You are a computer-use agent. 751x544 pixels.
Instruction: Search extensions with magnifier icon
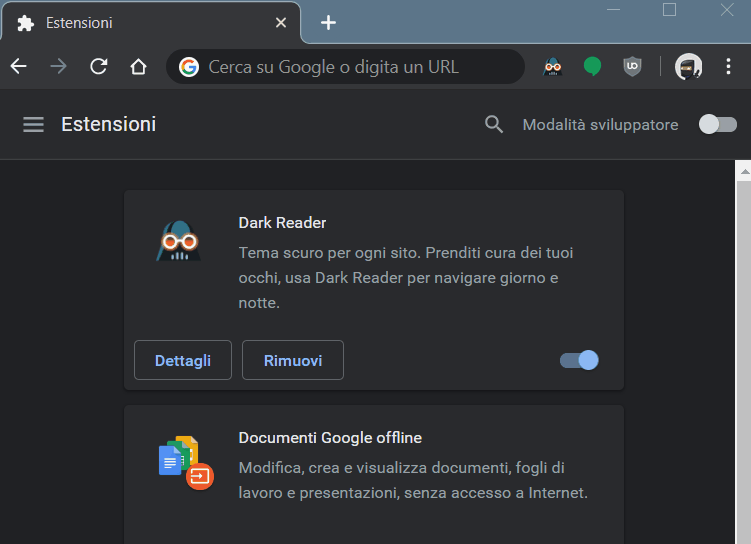[494, 125]
